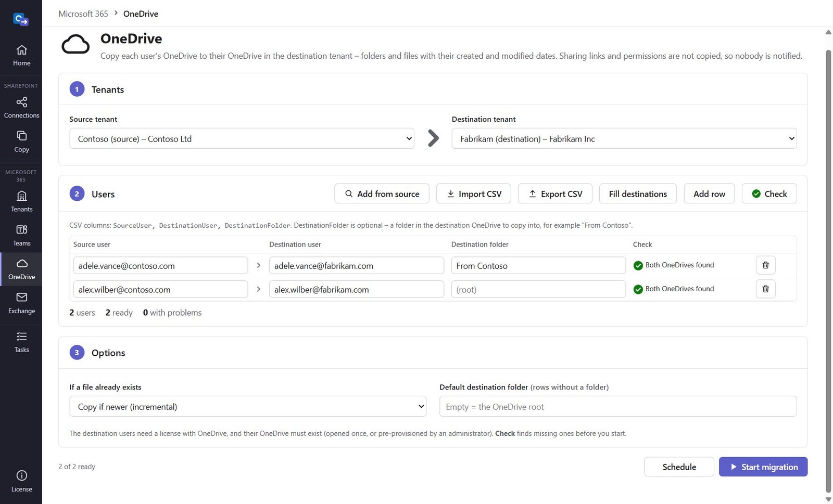Click the 'From Contoso' destination folder field
The image size is (833, 504).
538,265
